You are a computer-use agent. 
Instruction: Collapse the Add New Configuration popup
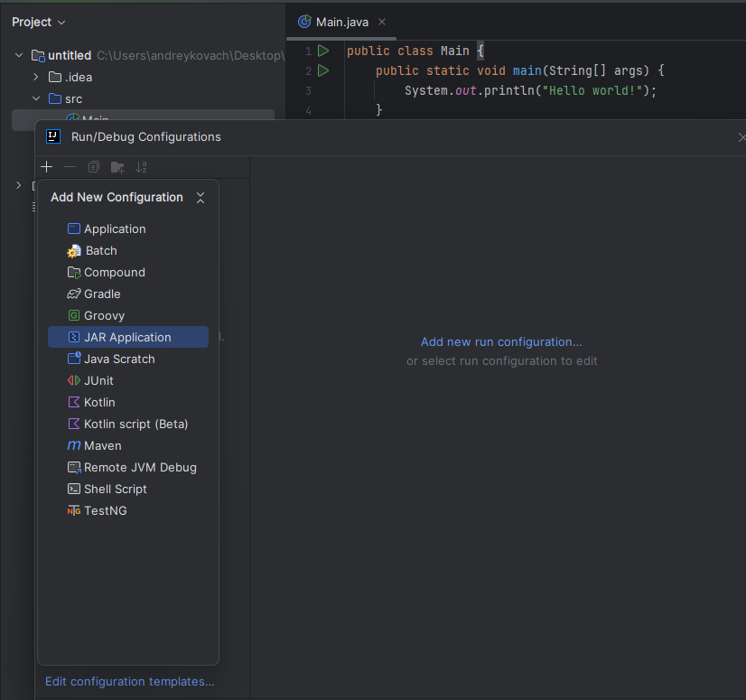tap(200, 198)
